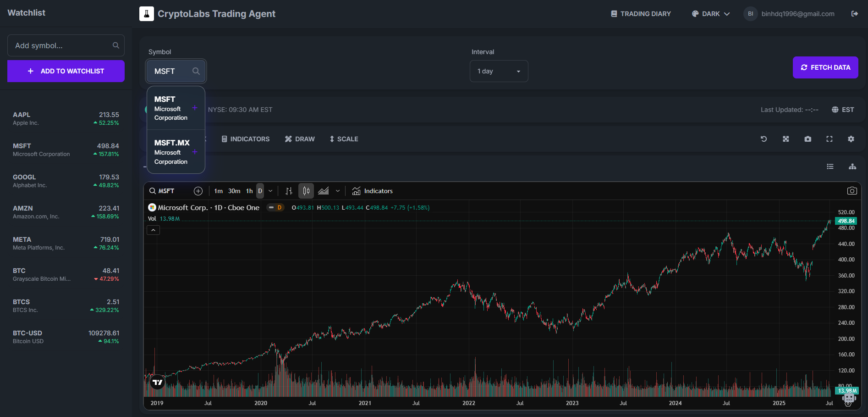Click the 13.98M volume label on axis
This screenshot has width=868, height=417.
click(x=846, y=390)
